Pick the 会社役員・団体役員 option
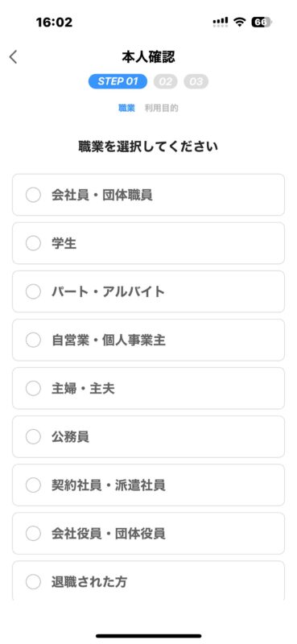Viewport: 297px width, 644px height. click(x=148, y=534)
